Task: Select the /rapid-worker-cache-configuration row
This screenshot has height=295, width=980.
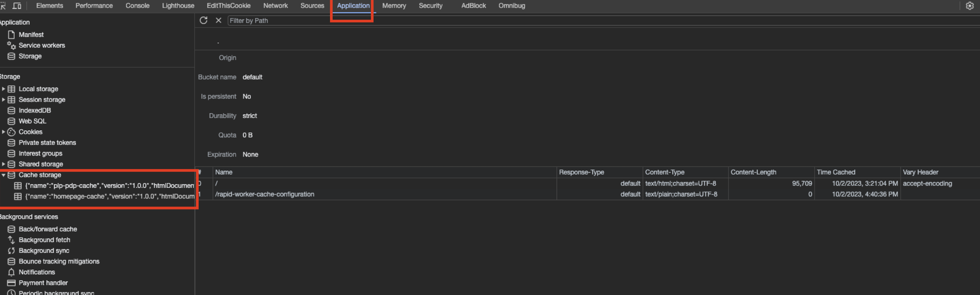Action: pos(587,194)
